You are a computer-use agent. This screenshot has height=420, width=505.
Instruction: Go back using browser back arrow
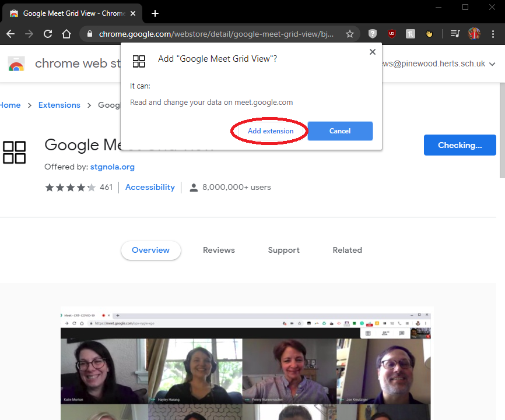click(10, 34)
